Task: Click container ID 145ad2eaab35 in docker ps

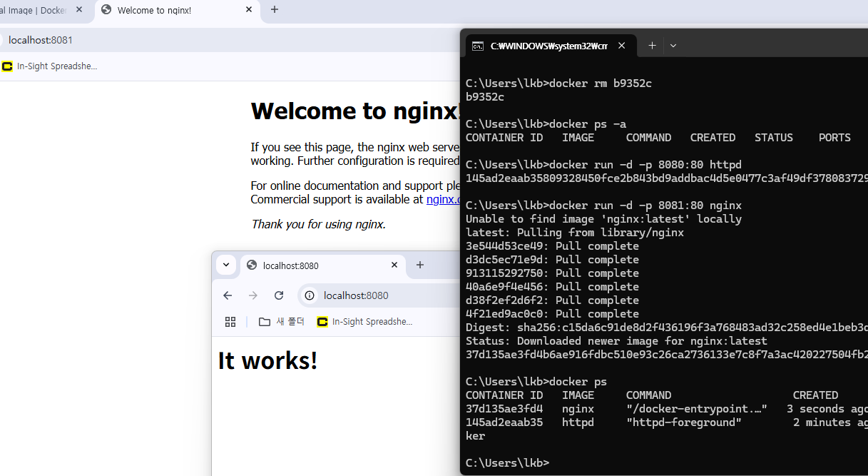Action: [504, 422]
